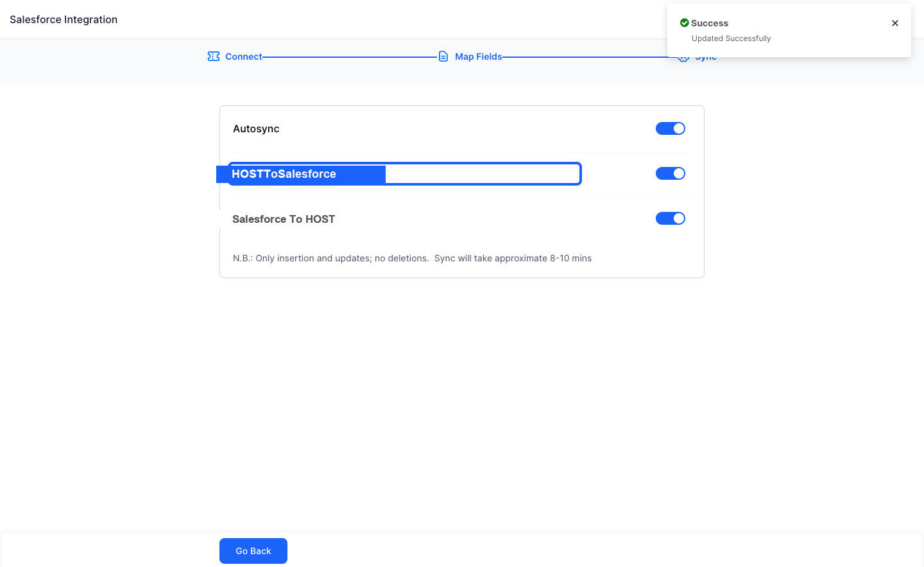Click the Salesforce Integration page title
This screenshot has height=567, width=924.
pos(64,19)
